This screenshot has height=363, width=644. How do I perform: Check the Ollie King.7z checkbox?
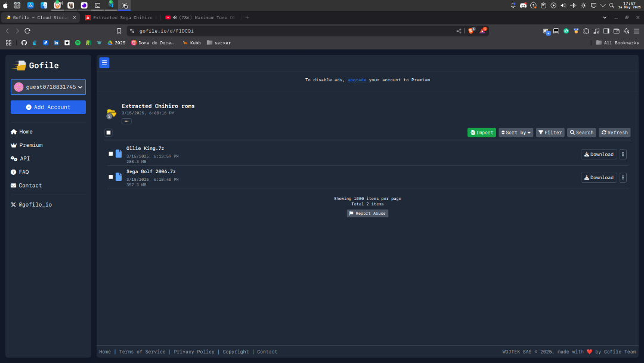click(111, 154)
